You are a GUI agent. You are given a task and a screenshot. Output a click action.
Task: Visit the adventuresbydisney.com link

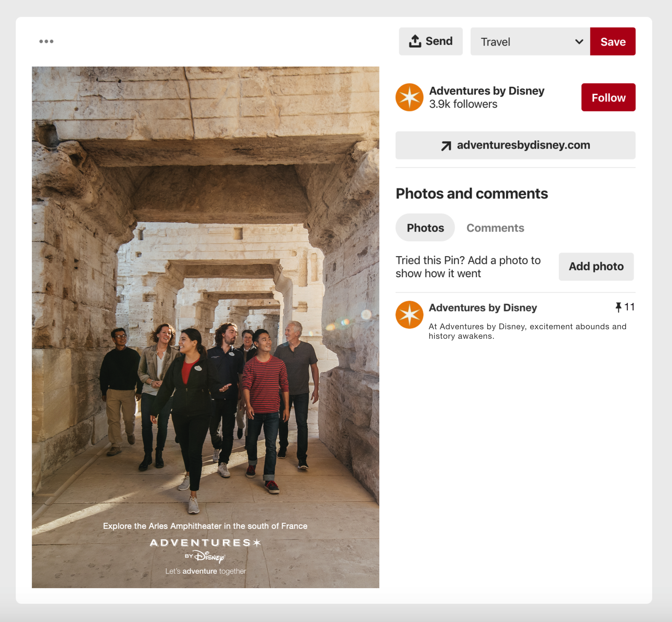coord(515,145)
